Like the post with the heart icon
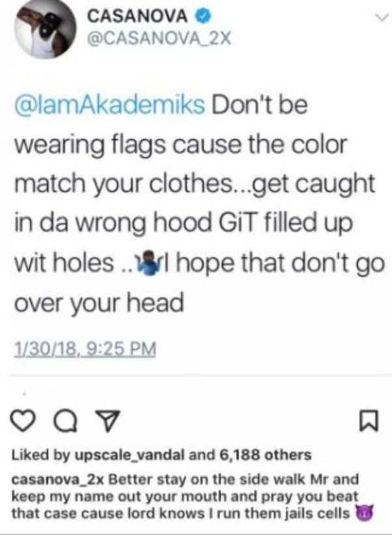Viewport: 392px width, 535px height. [23, 422]
